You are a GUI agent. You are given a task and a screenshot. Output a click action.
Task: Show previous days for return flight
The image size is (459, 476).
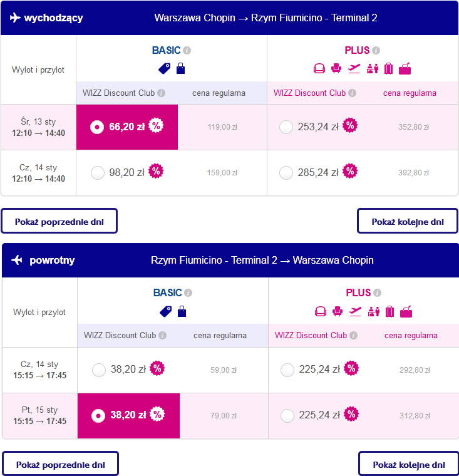[x=60, y=463]
